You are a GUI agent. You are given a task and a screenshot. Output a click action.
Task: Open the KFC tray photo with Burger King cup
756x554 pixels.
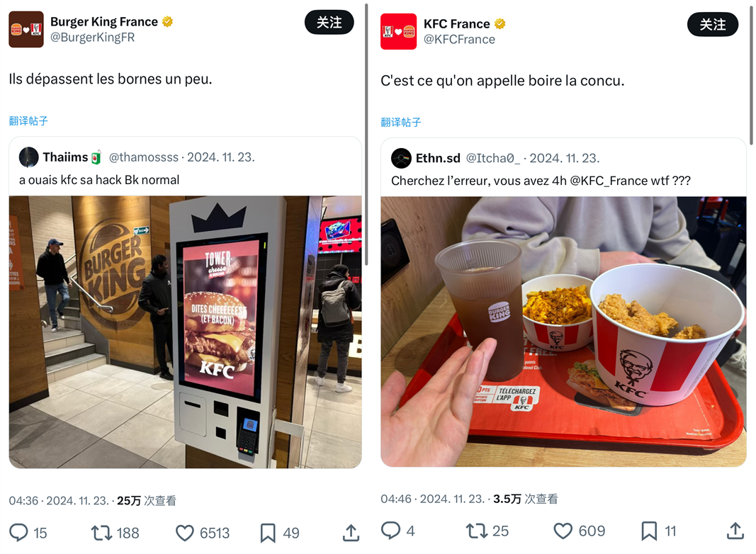[563, 332]
